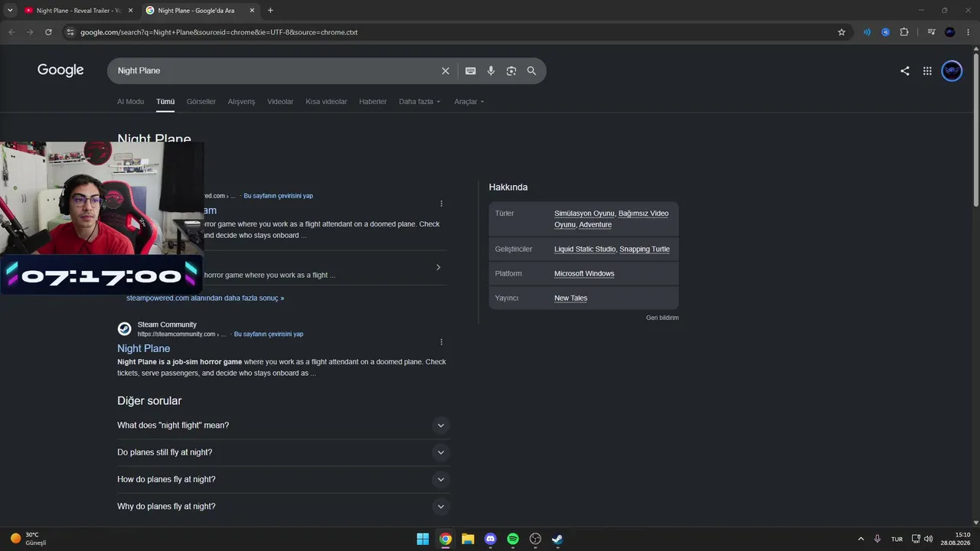Open the Snapping Turtle developer link
The image size is (980, 551).
coord(645,249)
